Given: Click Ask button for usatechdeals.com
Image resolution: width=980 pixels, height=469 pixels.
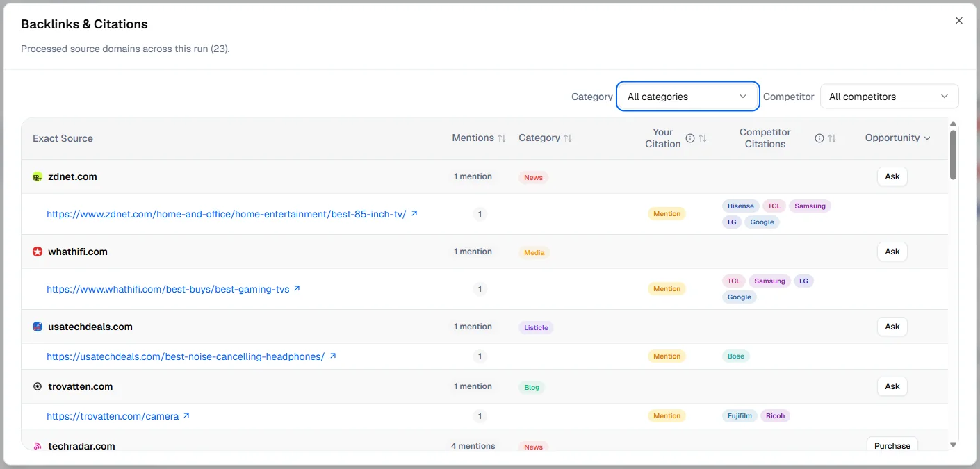Looking at the screenshot, I should 892,327.
